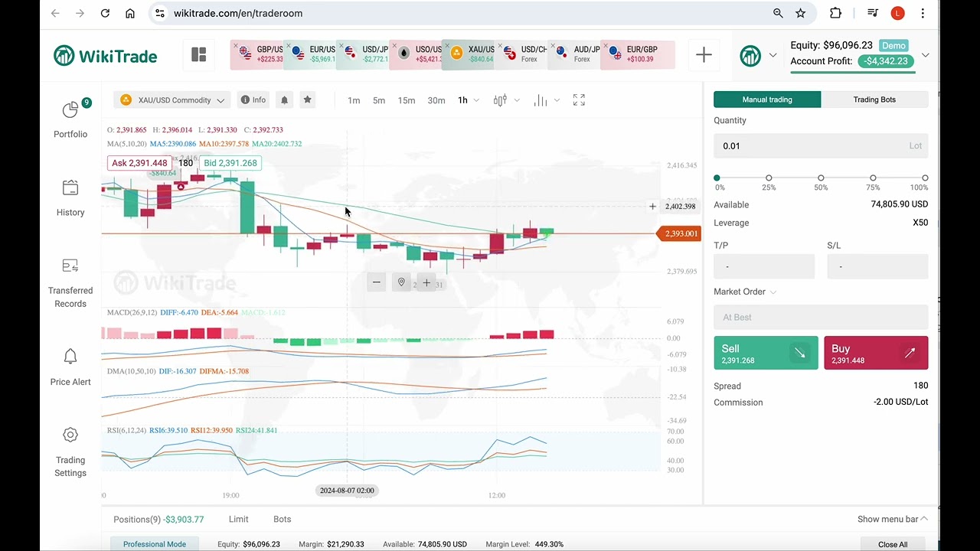Open the Bots tab at bottom
Viewport: 980px width, 551px height.
coord(283,519)
